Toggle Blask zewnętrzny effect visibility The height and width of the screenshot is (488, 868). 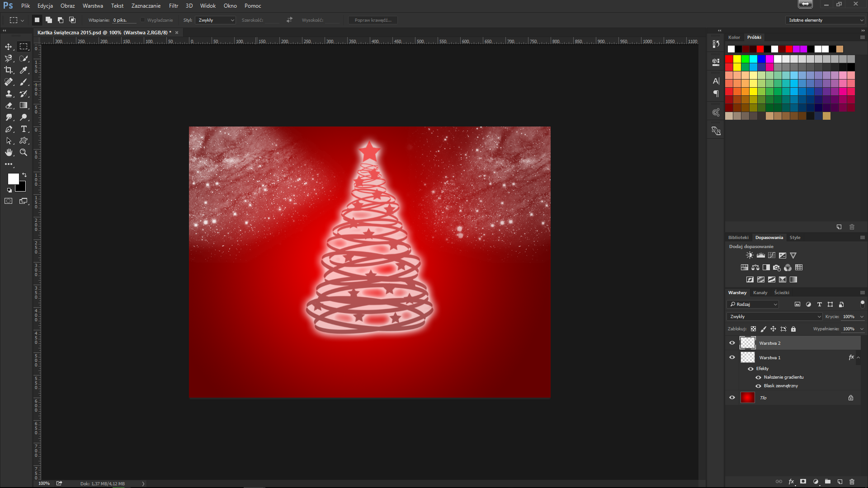click(758, 386)
